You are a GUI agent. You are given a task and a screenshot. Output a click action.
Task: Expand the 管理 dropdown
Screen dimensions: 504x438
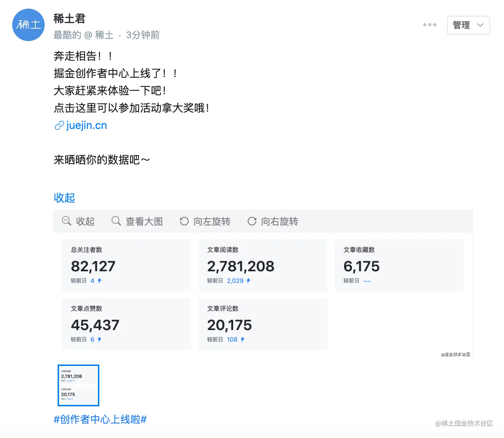[468, 25]
